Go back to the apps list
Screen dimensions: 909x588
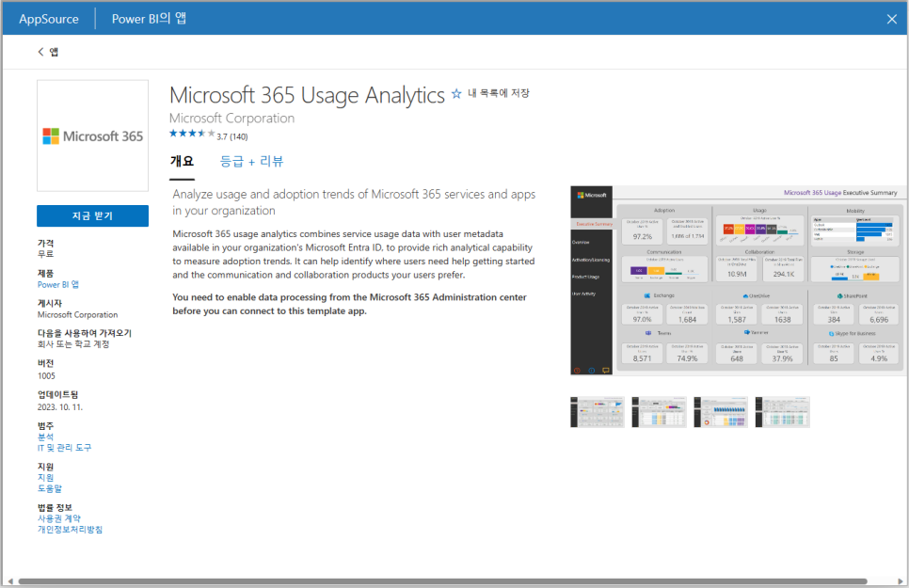tap(48, 52)
